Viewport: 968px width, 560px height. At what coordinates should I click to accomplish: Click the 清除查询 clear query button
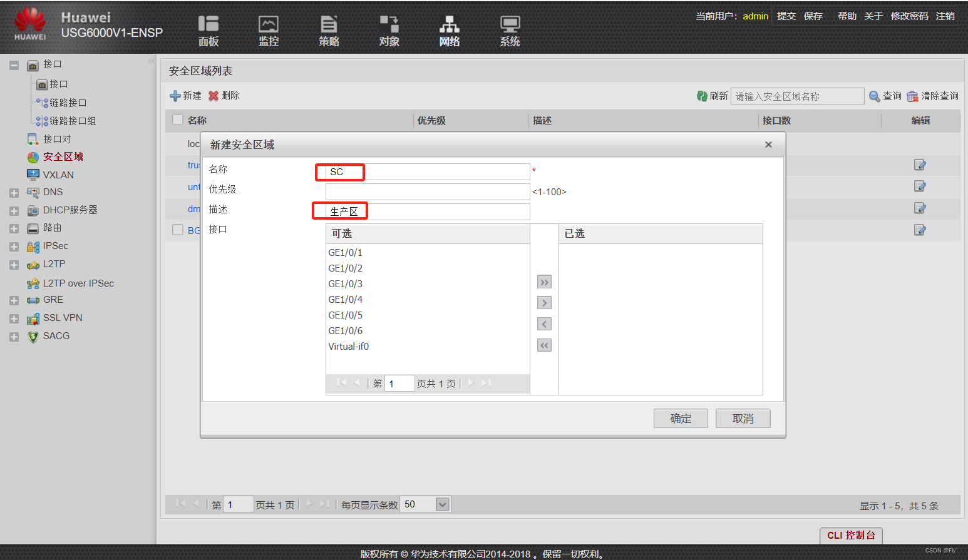932,96
